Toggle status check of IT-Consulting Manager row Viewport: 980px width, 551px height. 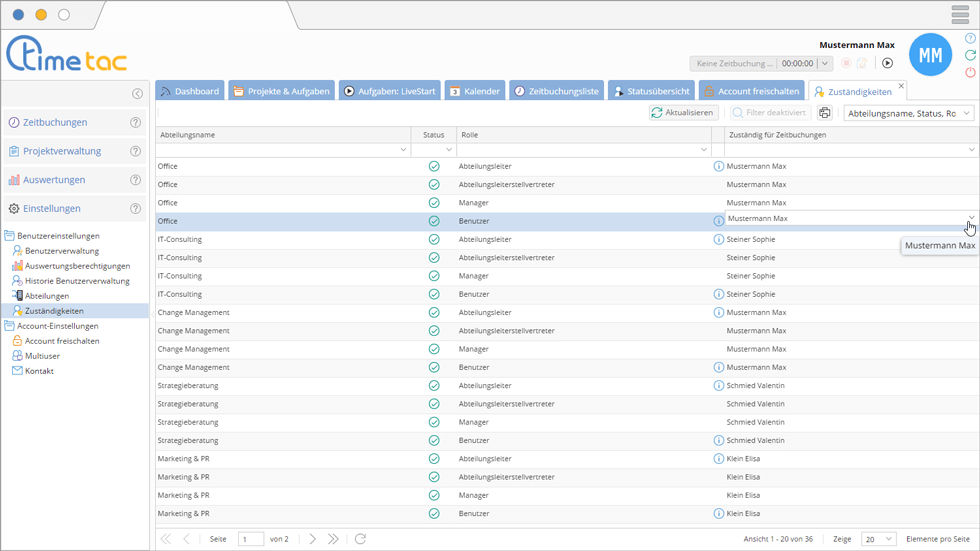[434, 276]
